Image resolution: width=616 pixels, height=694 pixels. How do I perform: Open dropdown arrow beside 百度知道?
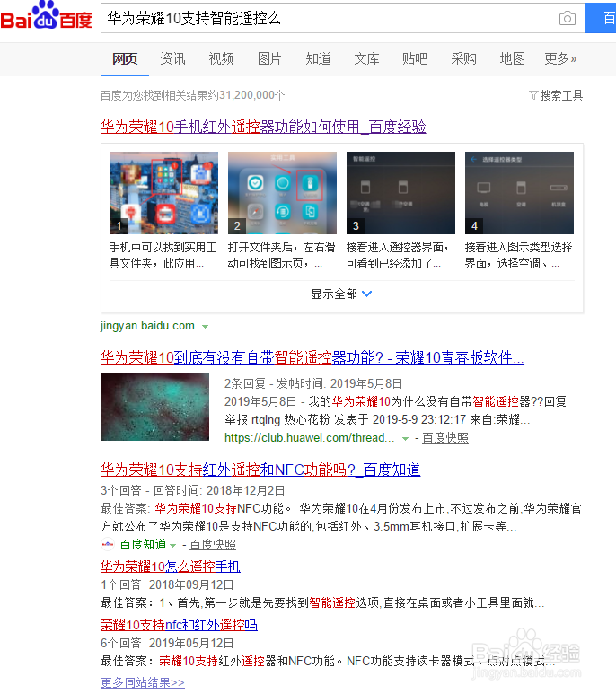point(173,545)
